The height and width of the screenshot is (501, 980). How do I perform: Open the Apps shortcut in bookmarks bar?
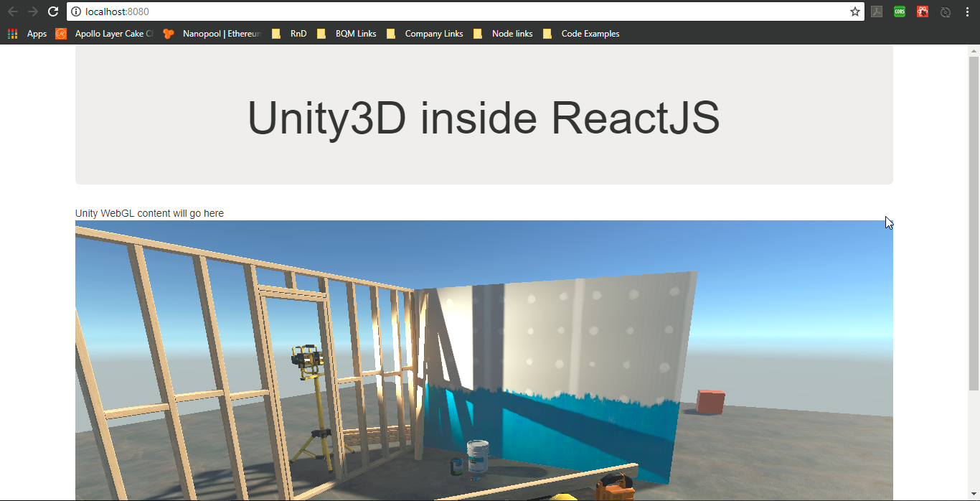pyautogui.click(x=27, y=34)
